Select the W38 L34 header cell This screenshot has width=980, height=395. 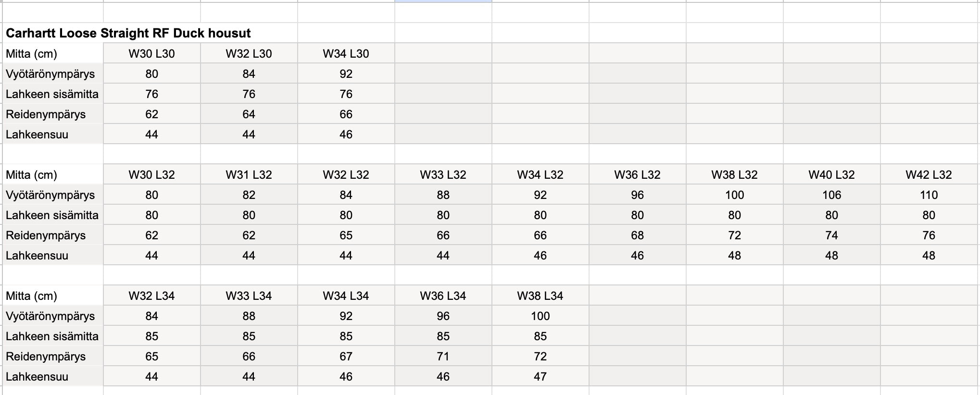tap(540, 296)
